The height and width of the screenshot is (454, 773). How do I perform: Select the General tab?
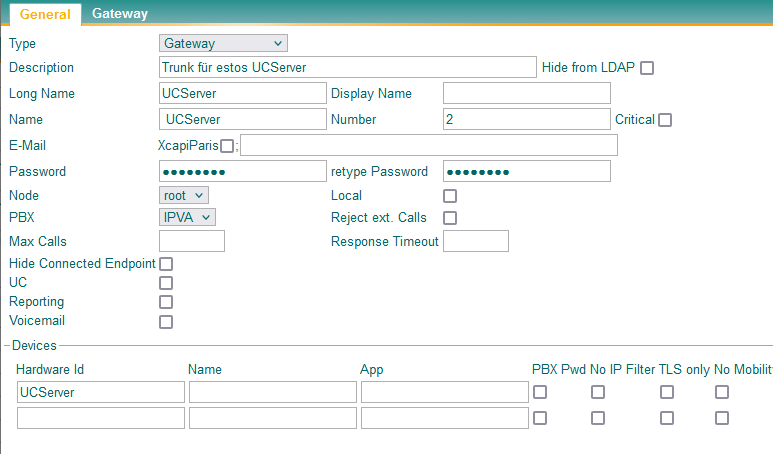[45, 14]
